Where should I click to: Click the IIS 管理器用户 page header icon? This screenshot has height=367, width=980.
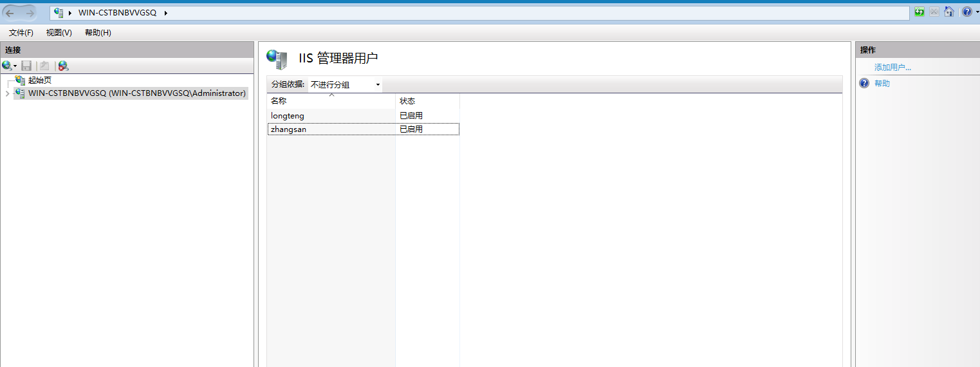pos(277,59)
